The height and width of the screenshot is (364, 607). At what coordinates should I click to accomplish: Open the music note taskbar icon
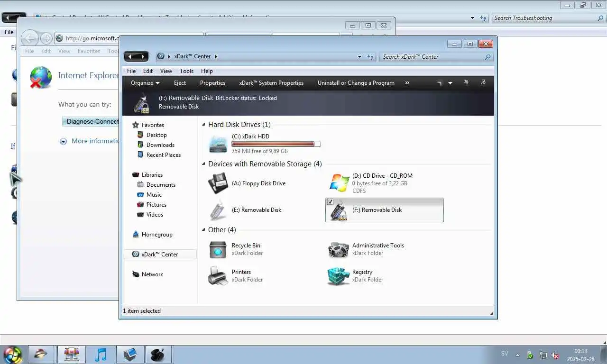pyautogui.click(x=101, y=355)
